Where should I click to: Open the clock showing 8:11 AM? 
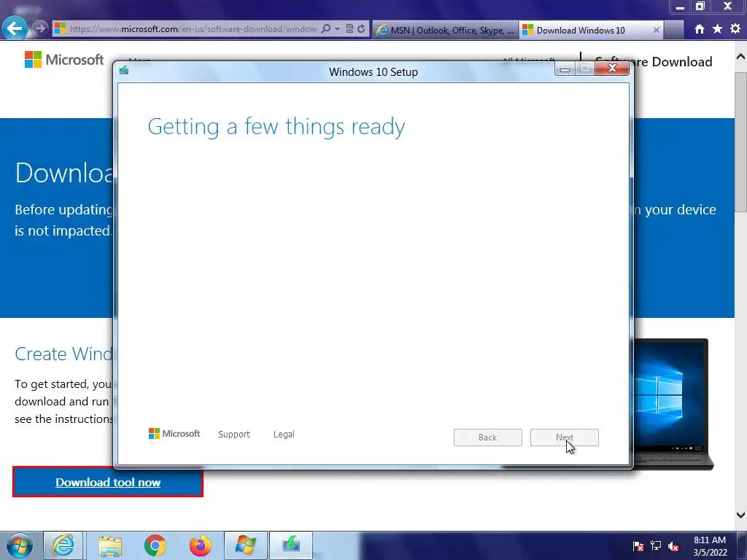[710, 546]
